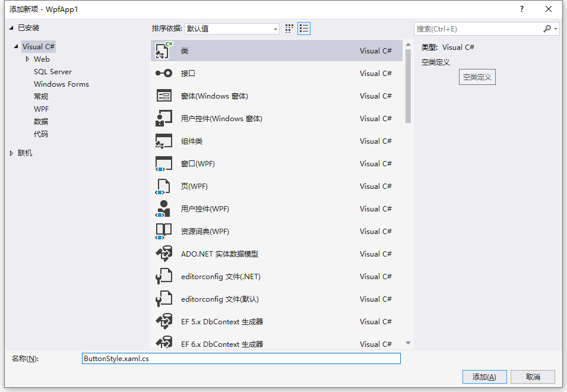Expand the Web tree node arrow
This screenshot has width=567, height=392.
(27, 59)
